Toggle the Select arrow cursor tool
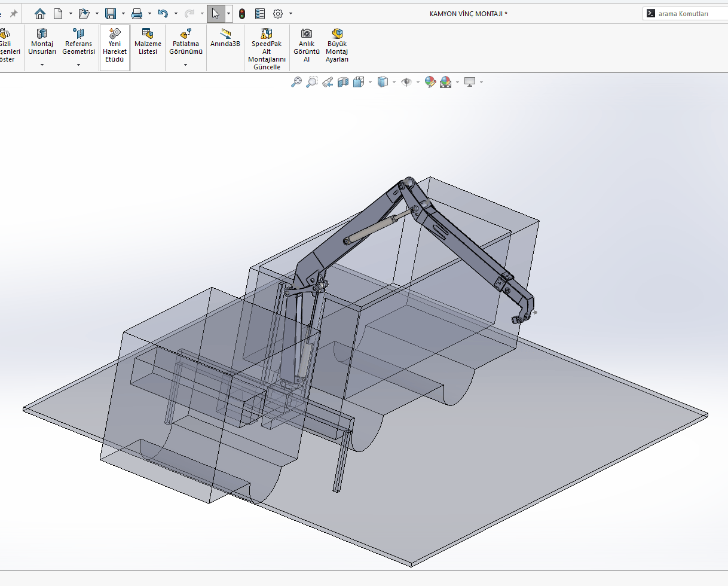 tap(216, 13)
